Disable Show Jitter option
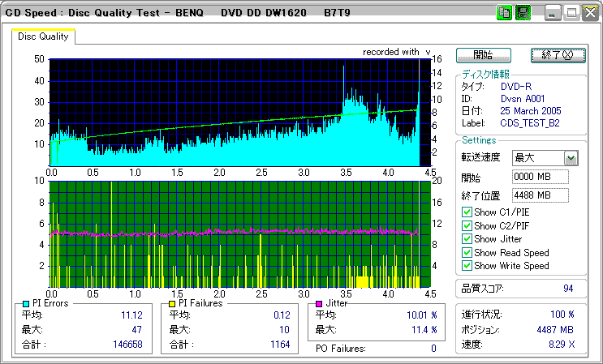Image resolution: width=603 pixels, height=364 pixels. pos(467,239)
